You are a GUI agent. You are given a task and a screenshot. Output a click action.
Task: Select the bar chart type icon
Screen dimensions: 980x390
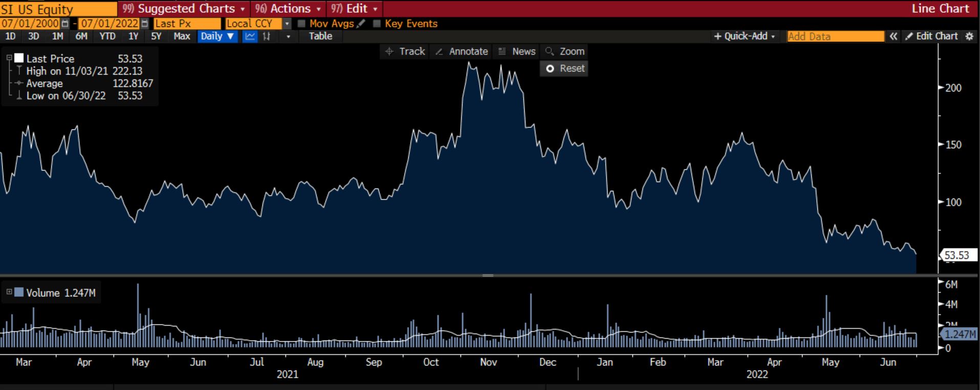coord(266,36)
